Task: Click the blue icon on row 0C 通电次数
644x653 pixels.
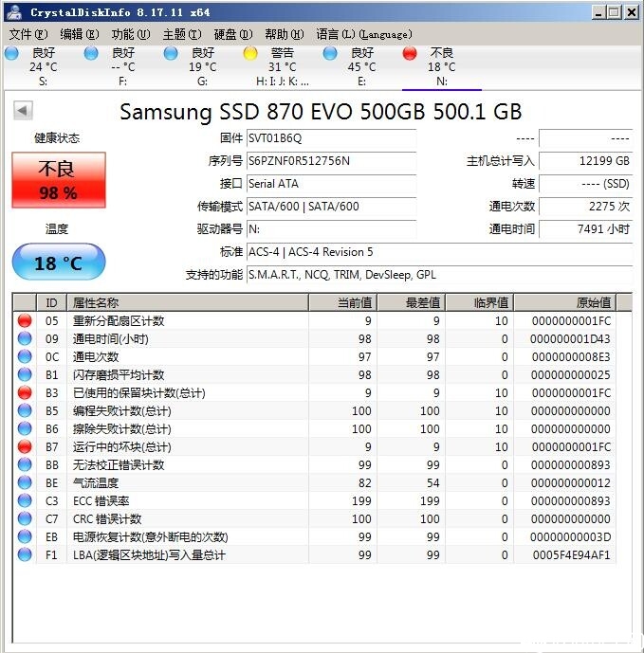Action: [x=25, y=356]
